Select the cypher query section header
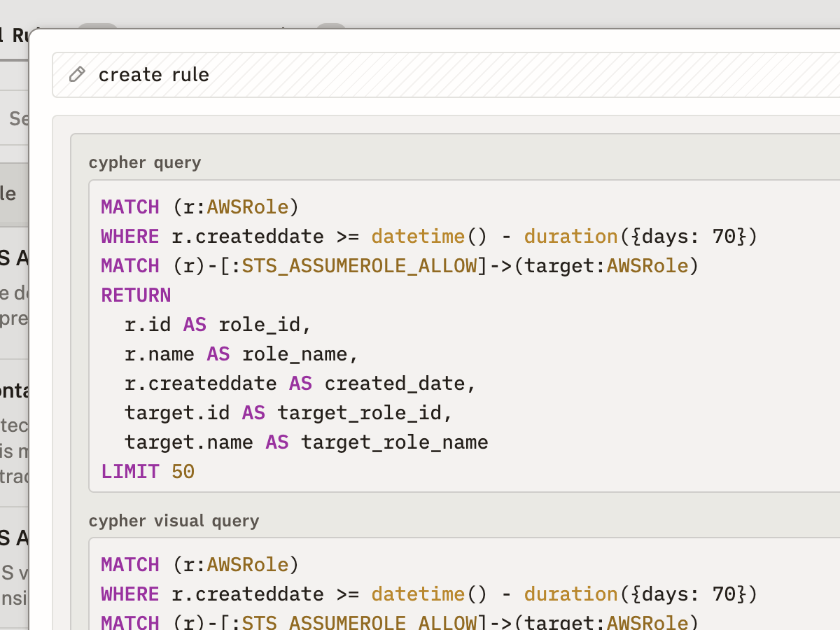The width and height of the screenshot is (840, 630). coord(144,162)
